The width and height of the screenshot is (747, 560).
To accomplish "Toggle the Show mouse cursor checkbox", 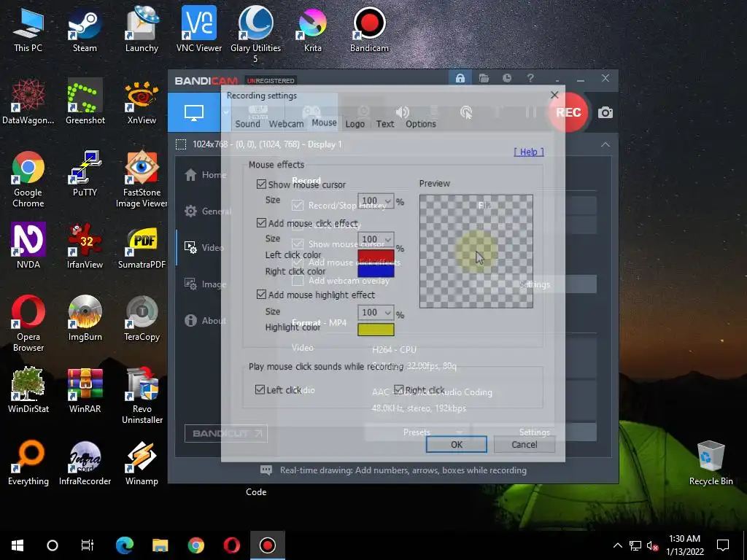I will point(262,184).
